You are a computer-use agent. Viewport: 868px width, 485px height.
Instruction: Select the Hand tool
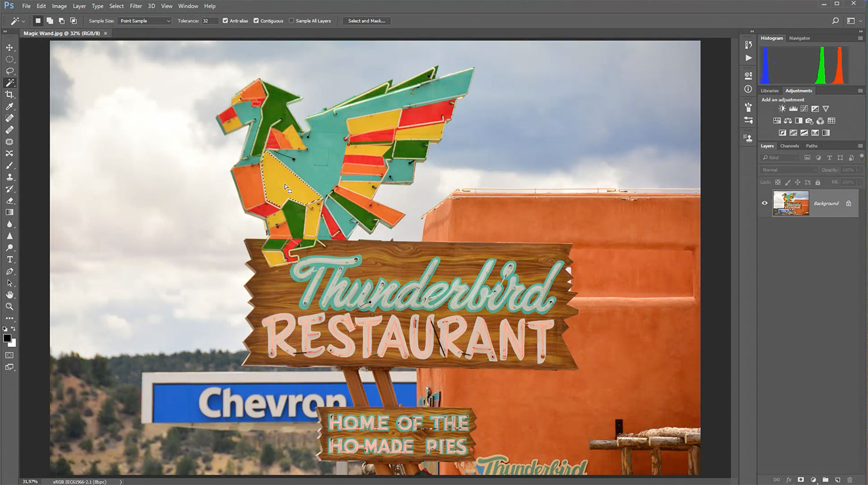tap(9, 295)
